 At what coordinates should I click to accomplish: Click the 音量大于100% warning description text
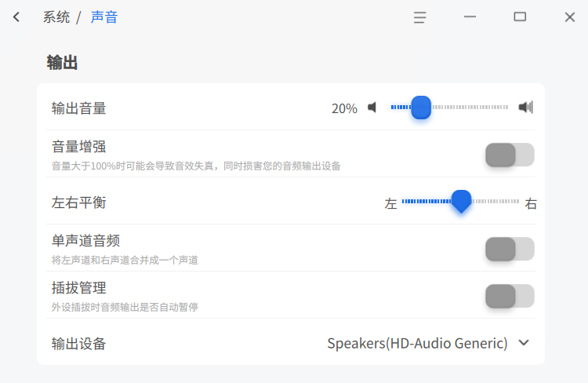196,166
